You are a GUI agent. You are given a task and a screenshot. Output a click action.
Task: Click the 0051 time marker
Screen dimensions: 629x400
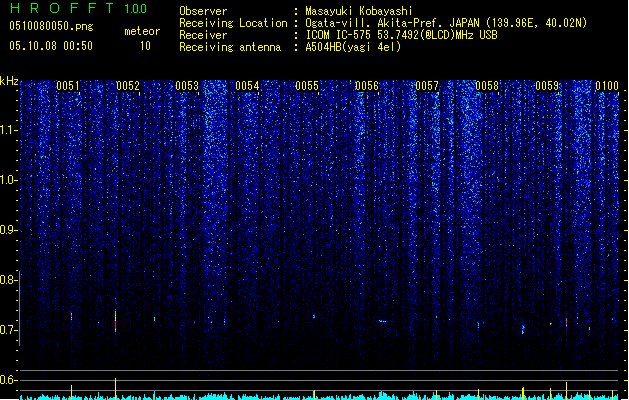[68, 86]
